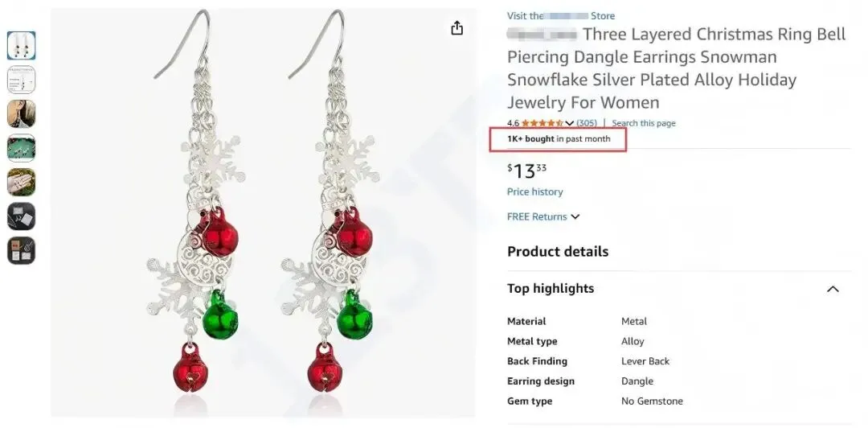Click the Search this page link

[644, 123]
